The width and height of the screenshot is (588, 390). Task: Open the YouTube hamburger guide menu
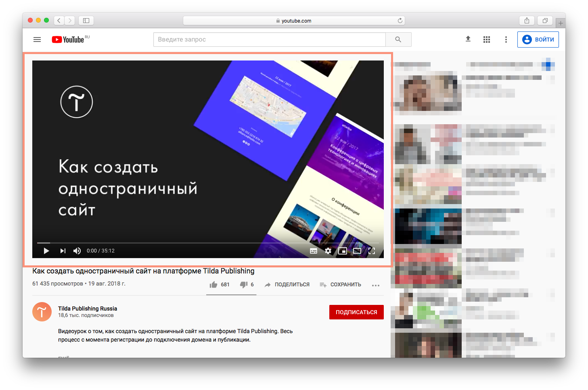pyautogui.click(x=37, y=40)
